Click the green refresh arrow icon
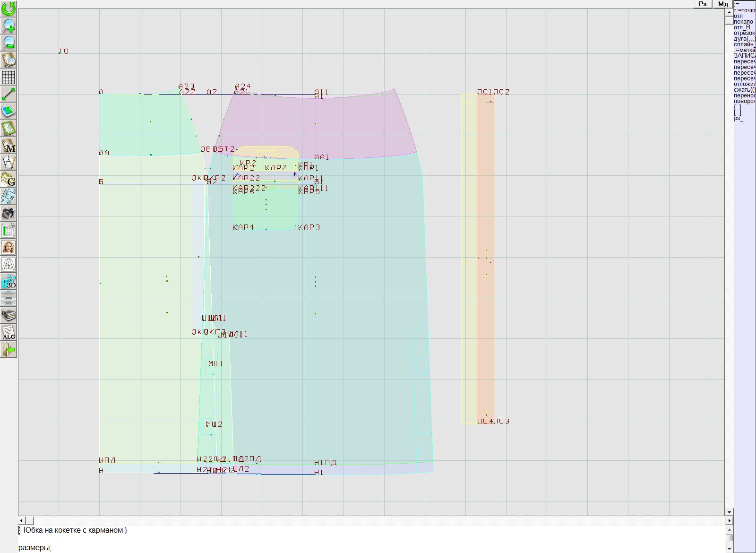 (x=9, y=8)
